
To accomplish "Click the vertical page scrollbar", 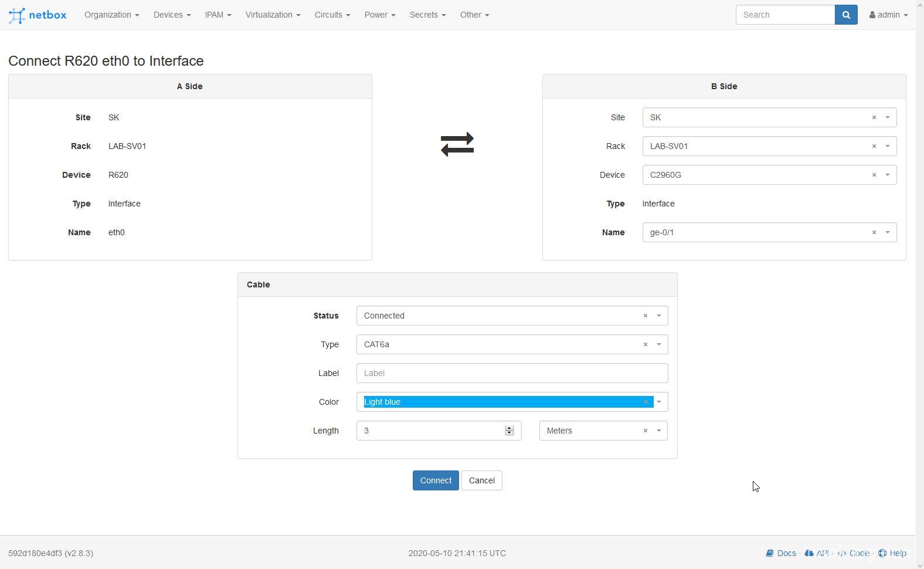I will point(919,284).
